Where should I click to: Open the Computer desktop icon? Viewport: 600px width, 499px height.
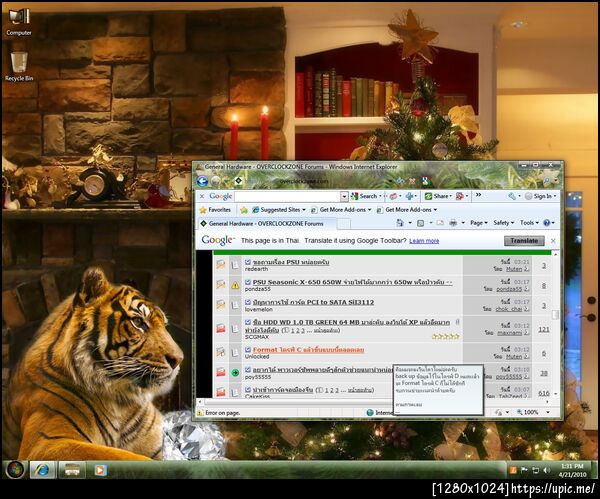(19, 22)
